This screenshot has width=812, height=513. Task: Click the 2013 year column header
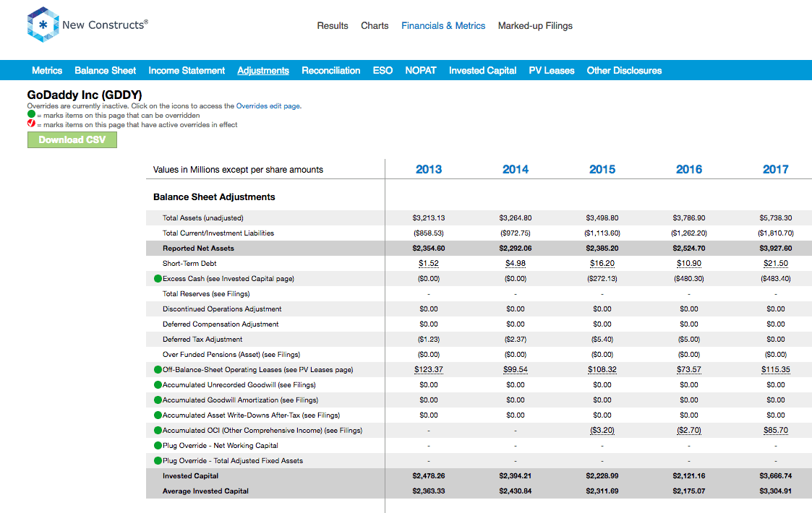[429, 169]
